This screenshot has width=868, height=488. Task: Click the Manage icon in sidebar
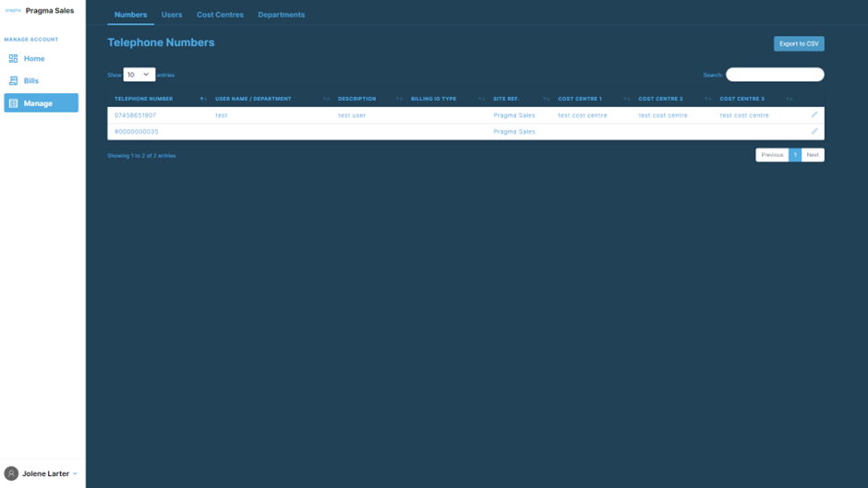coord(13,103)
